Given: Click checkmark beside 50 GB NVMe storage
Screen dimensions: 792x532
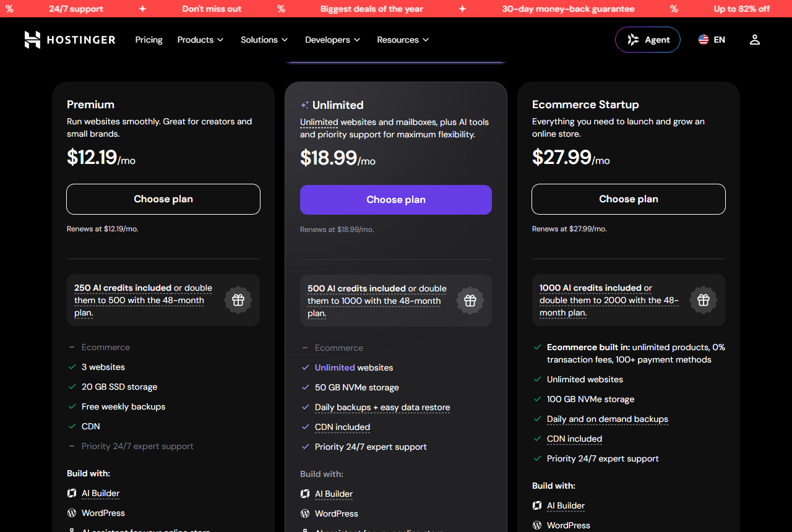Looking at the screenshot, I should pyautogui.click(x=305, y=387).
